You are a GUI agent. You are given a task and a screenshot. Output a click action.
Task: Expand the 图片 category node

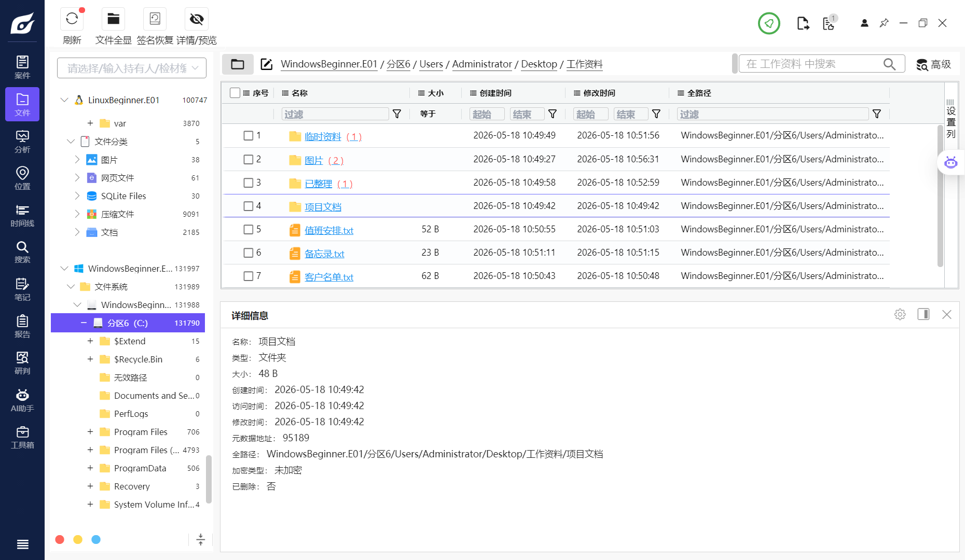[77, 160]
